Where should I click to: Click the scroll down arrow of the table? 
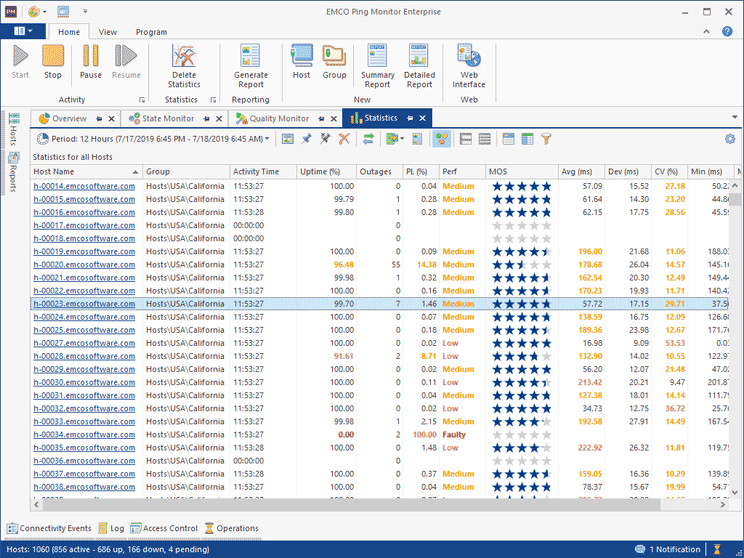coord(735,493)
